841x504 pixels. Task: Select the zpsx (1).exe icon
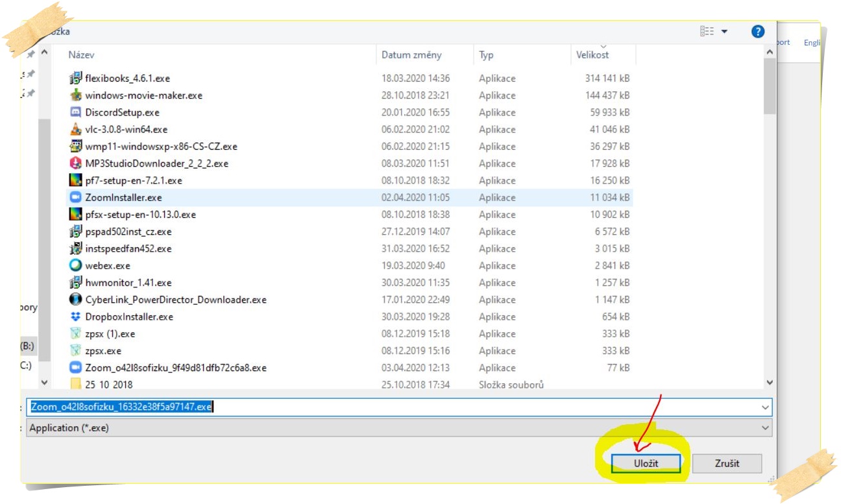tap(75, 333)
